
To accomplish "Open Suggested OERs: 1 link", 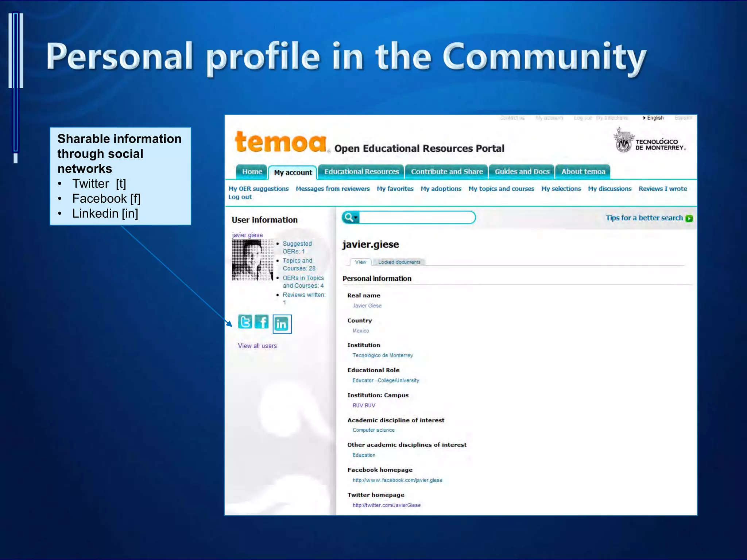I will pos(297,248).
